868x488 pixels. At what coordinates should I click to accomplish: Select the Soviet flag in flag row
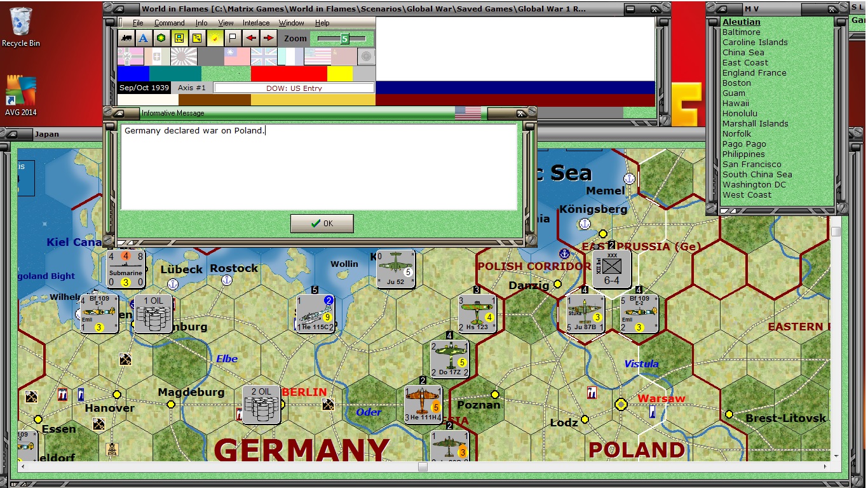(x=344, y=57)
